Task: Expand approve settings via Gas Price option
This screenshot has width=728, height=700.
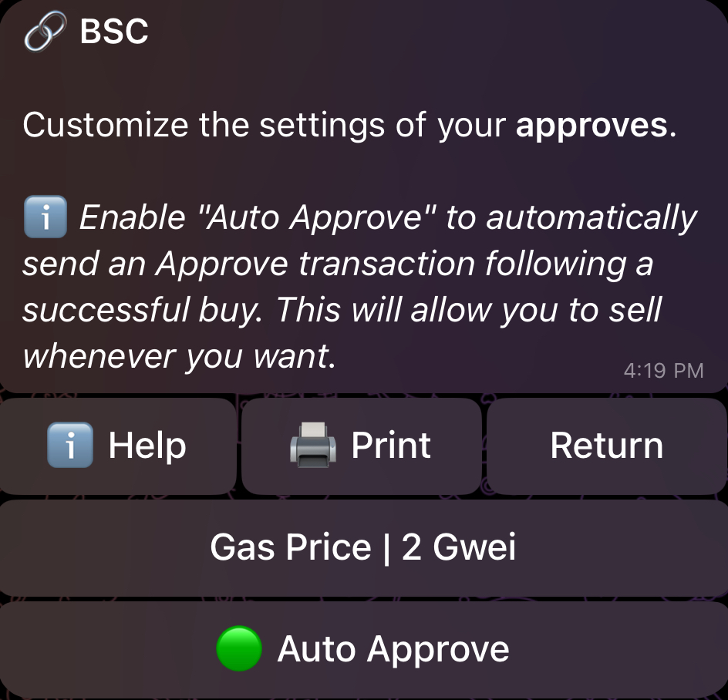Action: (364, 547)
